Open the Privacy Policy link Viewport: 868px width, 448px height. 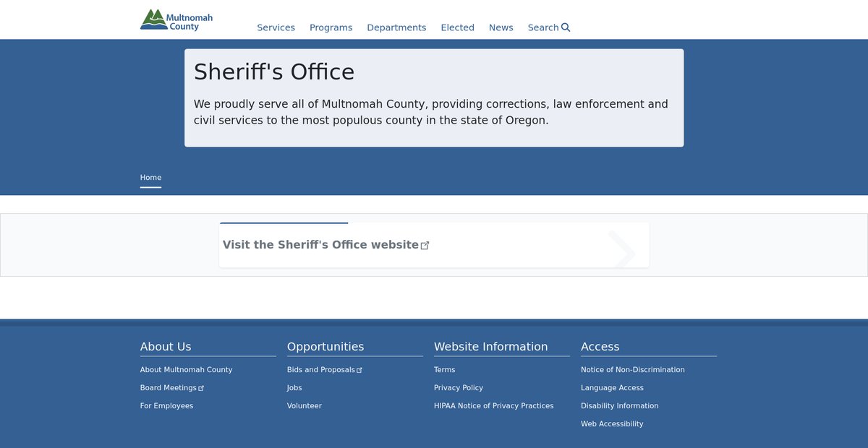point(459,388)
